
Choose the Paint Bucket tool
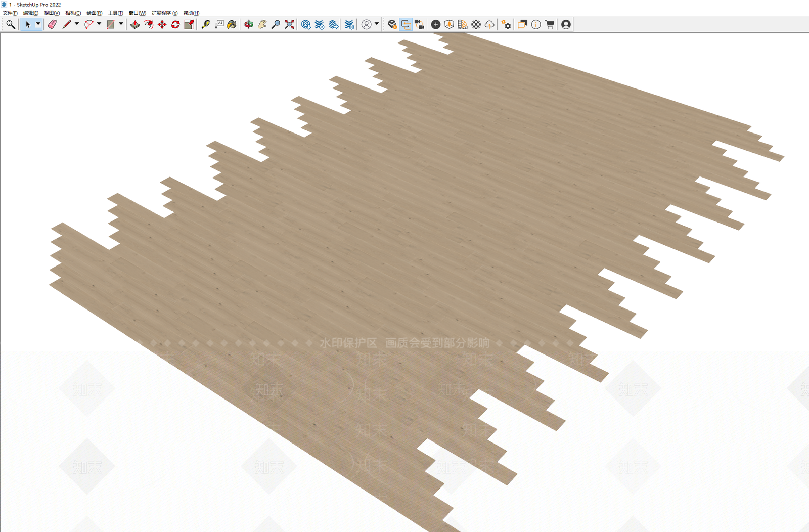232,24
